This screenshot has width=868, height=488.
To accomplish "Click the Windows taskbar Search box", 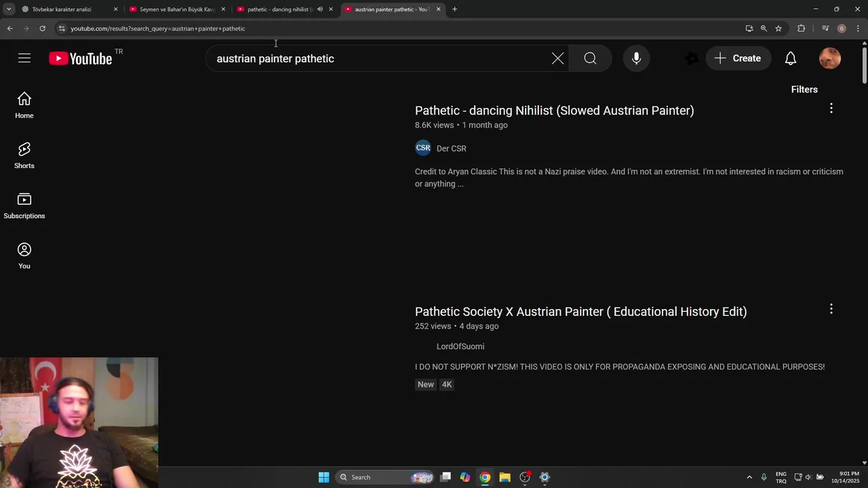I will (385, 477).
